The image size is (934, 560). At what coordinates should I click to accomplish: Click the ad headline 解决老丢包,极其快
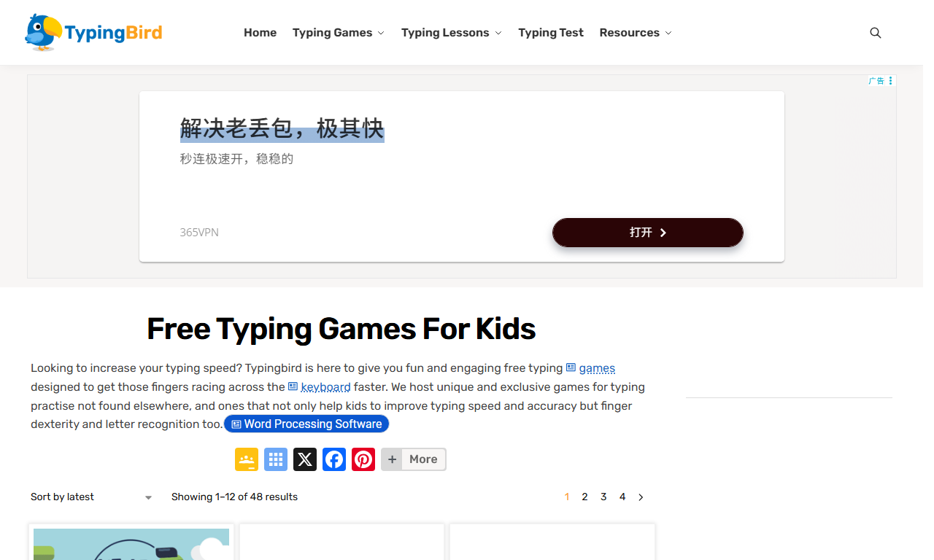pos(282,128)
